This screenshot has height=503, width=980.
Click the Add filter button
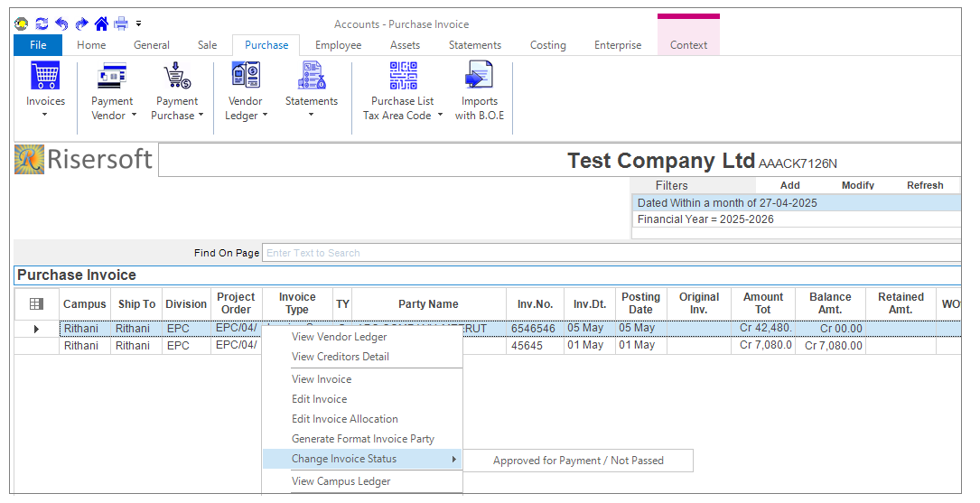pos(789,185)
